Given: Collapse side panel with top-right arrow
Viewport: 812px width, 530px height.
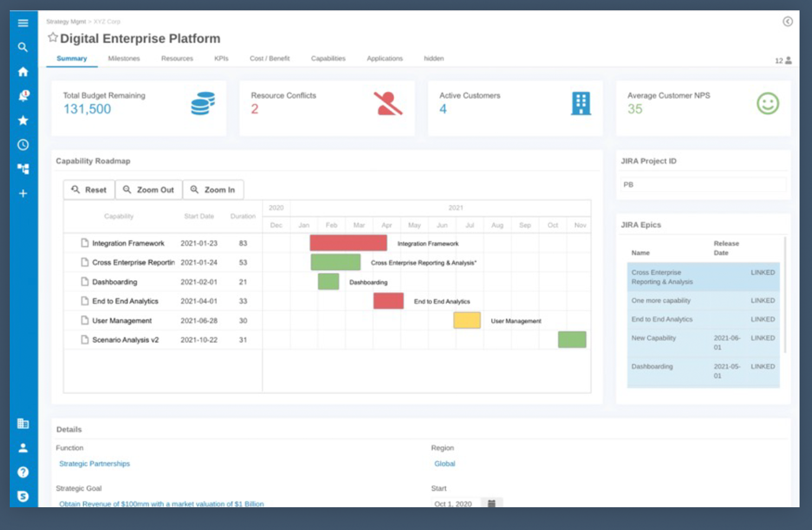Looking at the screenshot, I should click(x=788, y=22).
